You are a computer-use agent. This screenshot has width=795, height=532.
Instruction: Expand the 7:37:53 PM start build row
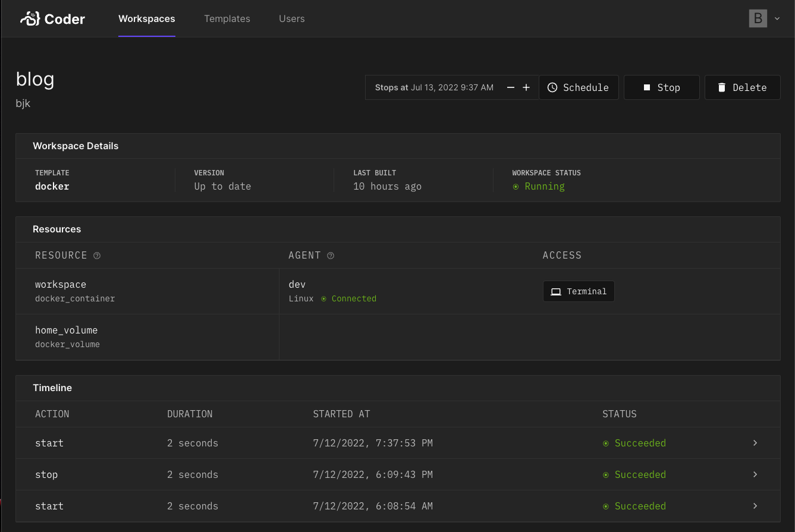[755, 443]
